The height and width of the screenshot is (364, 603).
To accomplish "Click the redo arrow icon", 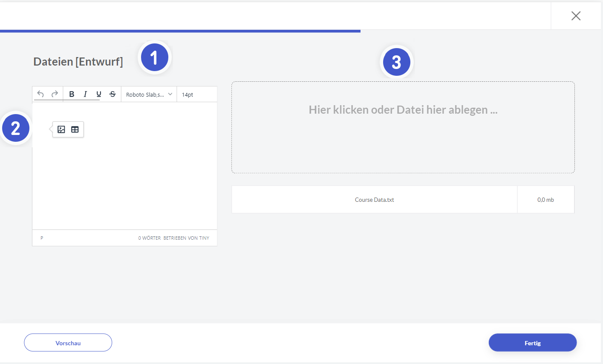I will (x=55, y=94).
